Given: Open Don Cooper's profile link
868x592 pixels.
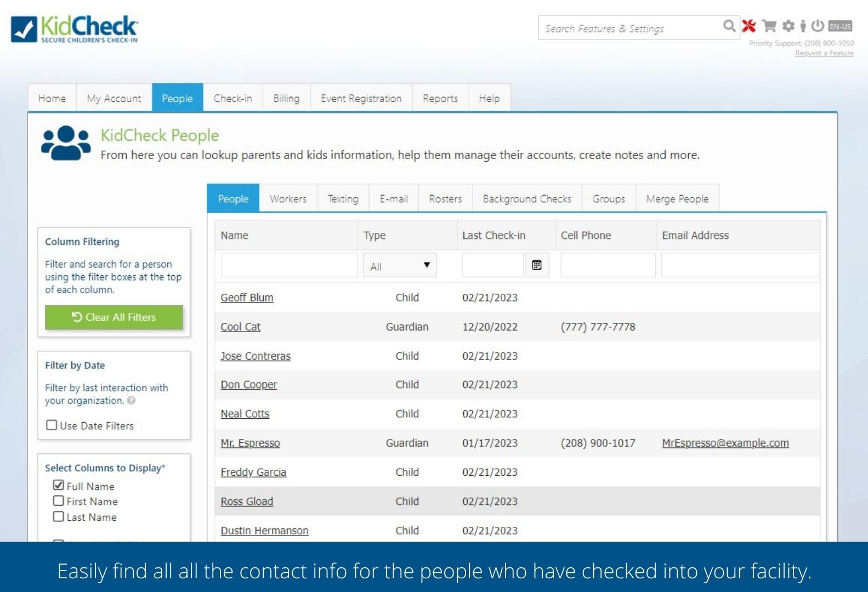Looking at the screenshot, I should pos(248,385).
